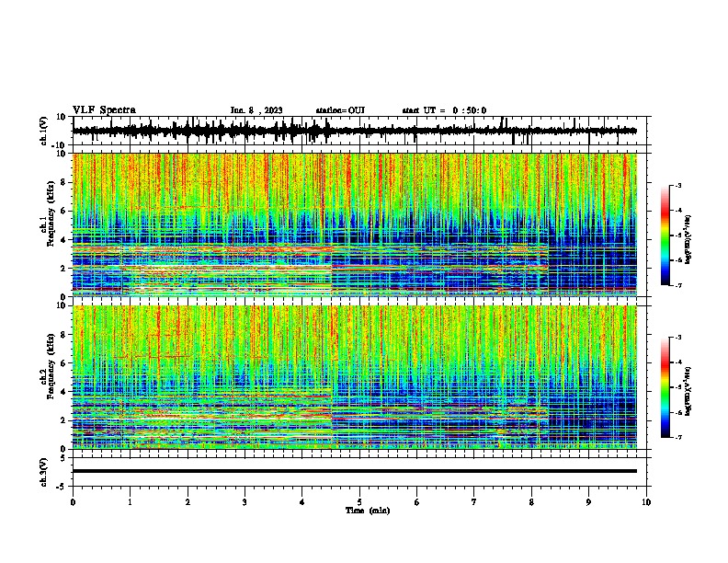Click the "8" tick on the time axis
The width and height of the screenshot is (728, 563).
pyautogui.click(x=531, y=502)
